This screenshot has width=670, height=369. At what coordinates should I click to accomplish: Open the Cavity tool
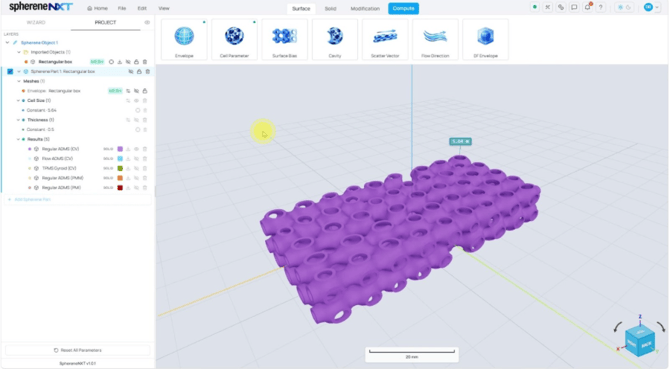tap(335, 39)
